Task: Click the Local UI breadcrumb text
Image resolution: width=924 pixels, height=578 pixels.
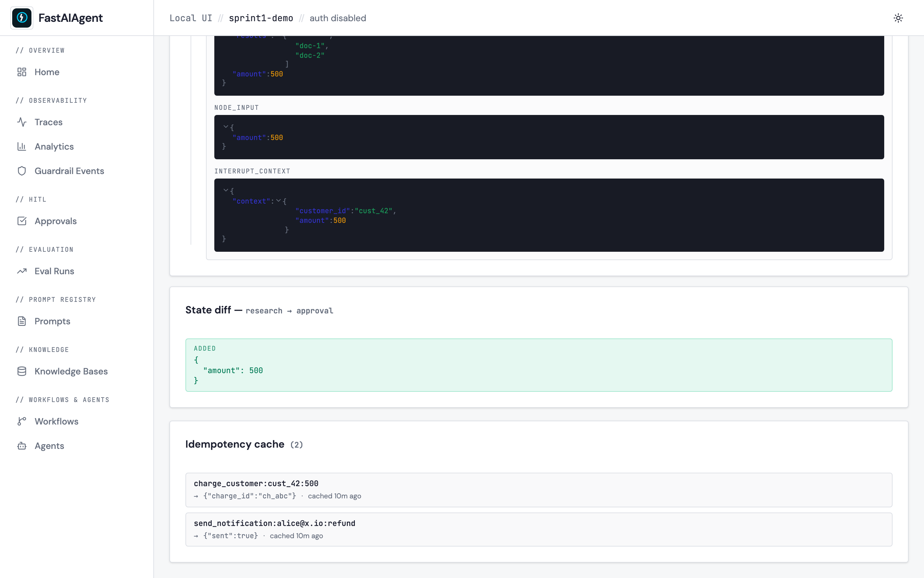Action: 191,18
